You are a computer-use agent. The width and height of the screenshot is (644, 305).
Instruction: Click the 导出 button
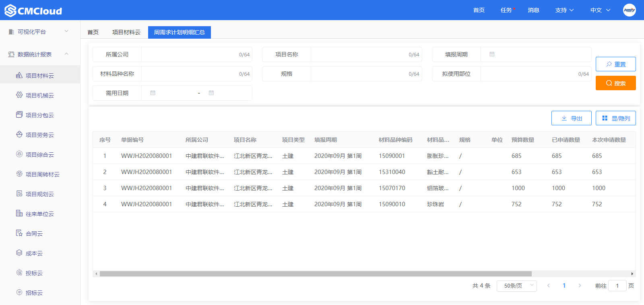pyautogui.click(x=572, y=118)
